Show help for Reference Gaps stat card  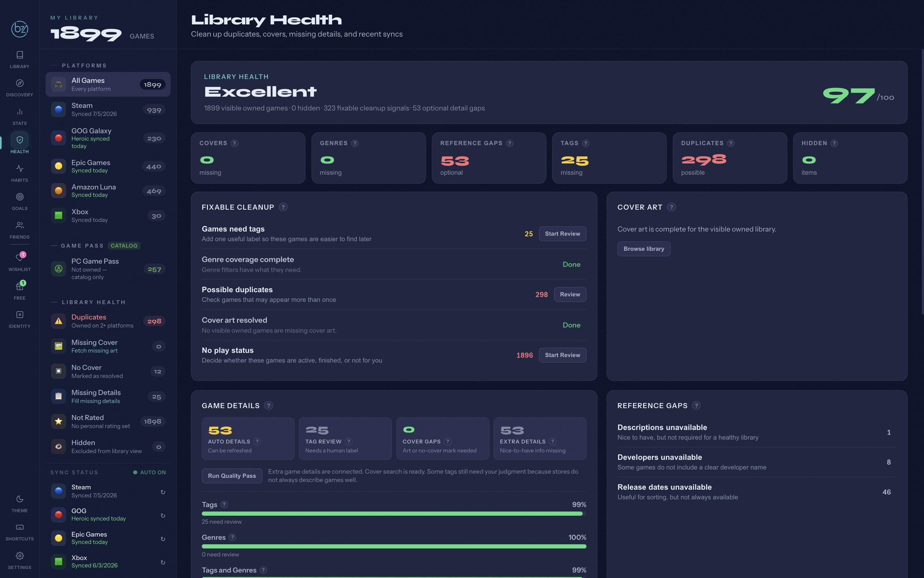pyautogui.click(x=509, y=143)
